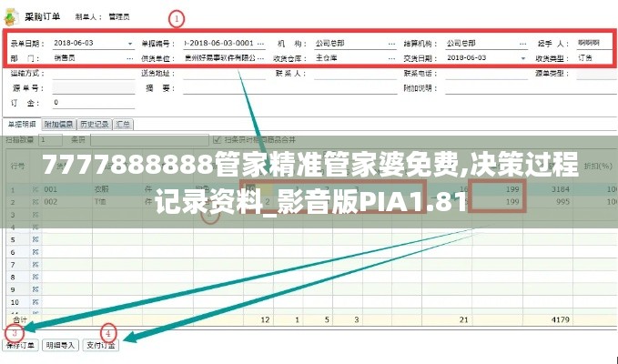
Task: Click the 扫描数量 input field
Action: tap(50, 140)
